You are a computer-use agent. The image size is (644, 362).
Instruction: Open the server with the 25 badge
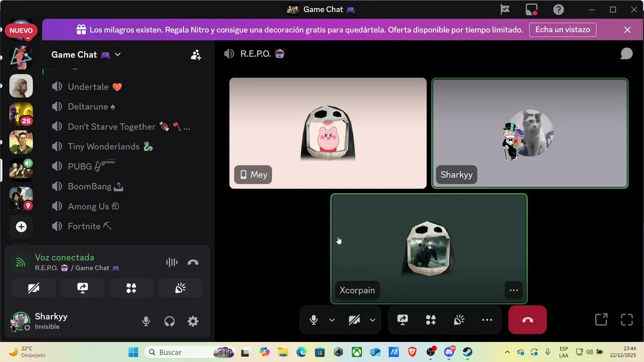21,114
